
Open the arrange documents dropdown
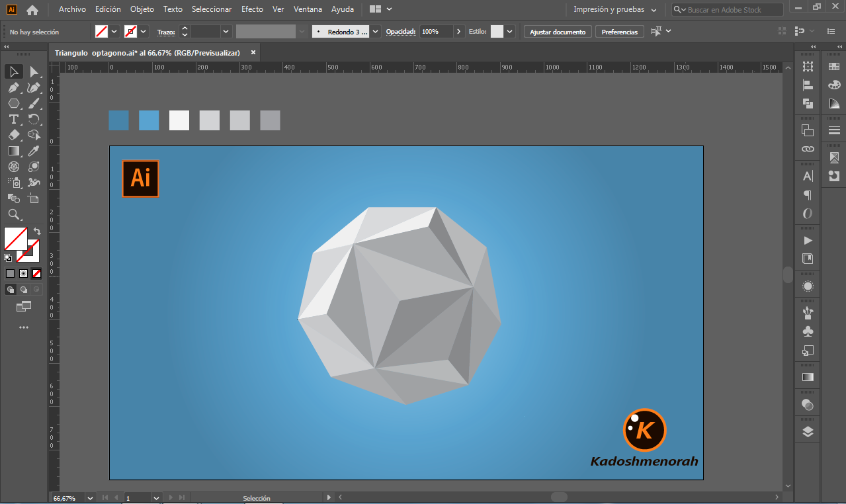[x=380, y=10]
